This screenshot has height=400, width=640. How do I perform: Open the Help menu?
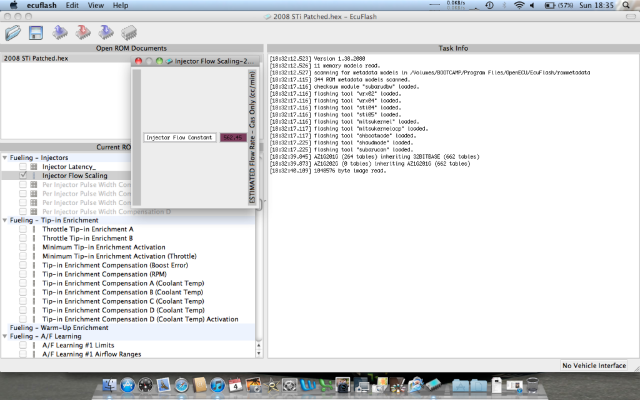(x=120, y=5)
